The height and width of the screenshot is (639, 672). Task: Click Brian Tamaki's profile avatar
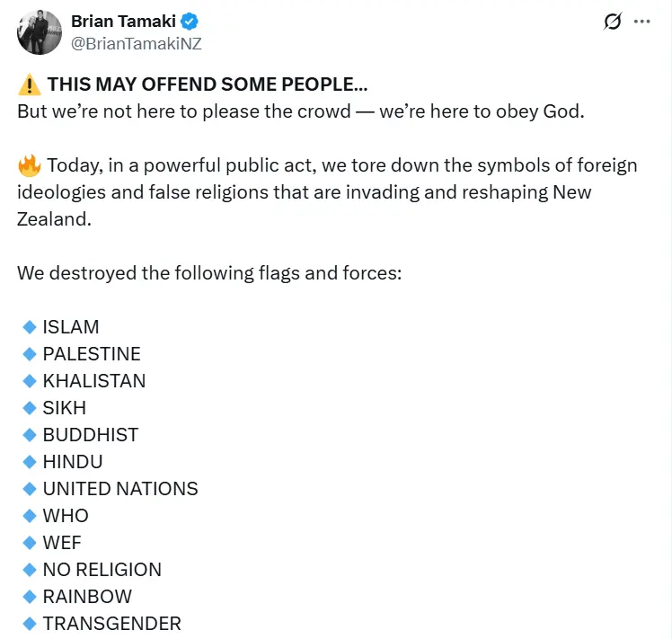tap(35, 33)
